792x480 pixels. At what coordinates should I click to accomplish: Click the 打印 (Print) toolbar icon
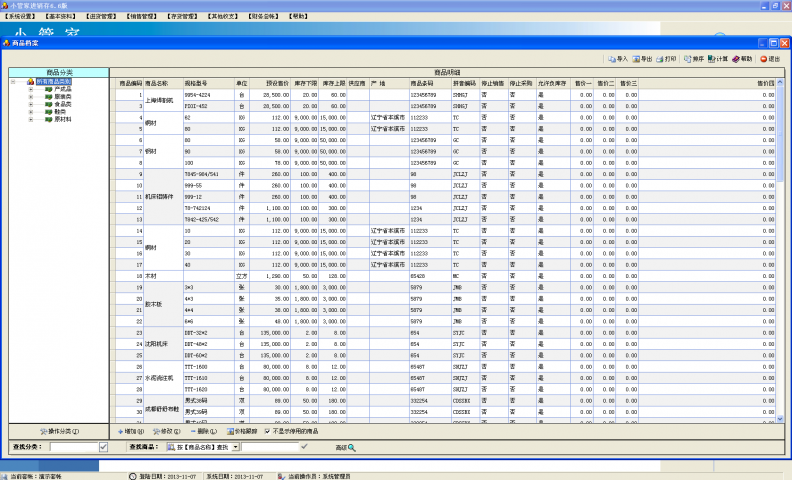(x=667, y=60)
